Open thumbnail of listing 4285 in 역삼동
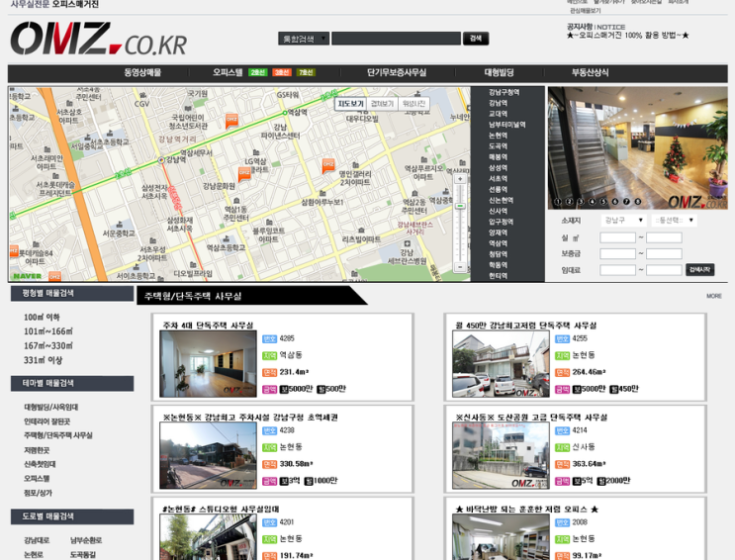 [x=208, y=364]
